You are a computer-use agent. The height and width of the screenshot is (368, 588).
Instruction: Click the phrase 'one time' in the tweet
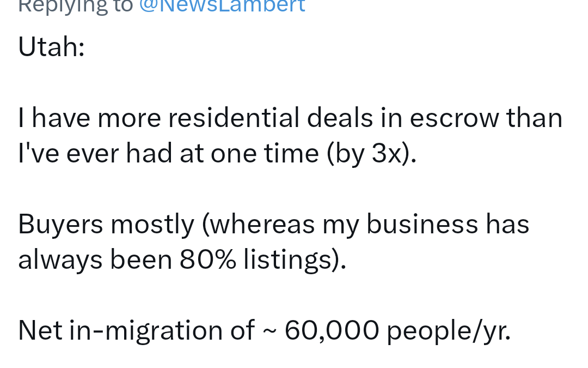coord(265,153)
